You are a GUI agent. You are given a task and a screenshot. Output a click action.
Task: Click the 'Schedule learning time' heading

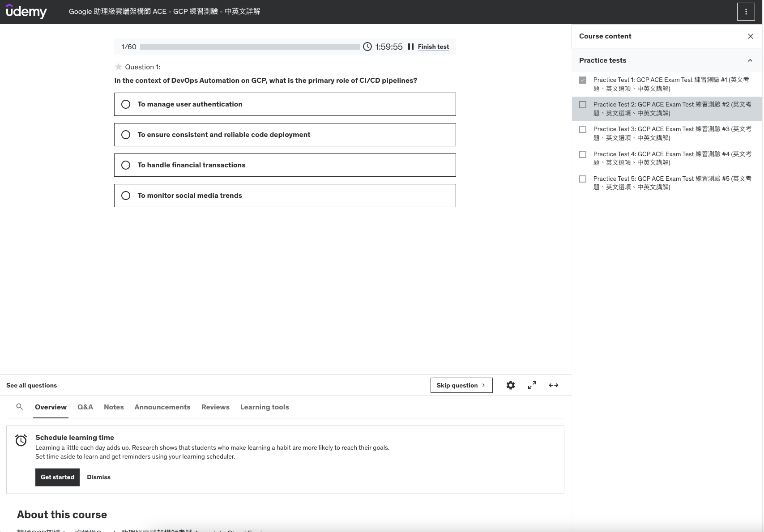pyautogui.click(x=75, y=438)
